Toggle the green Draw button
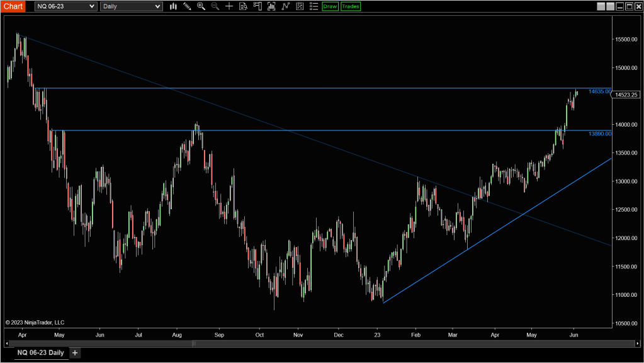The image size is (644, 363). (x=330, y=6)
